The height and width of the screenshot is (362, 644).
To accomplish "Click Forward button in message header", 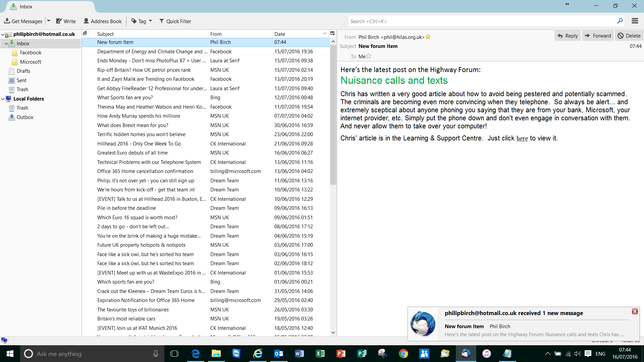I will coord(598,36).
